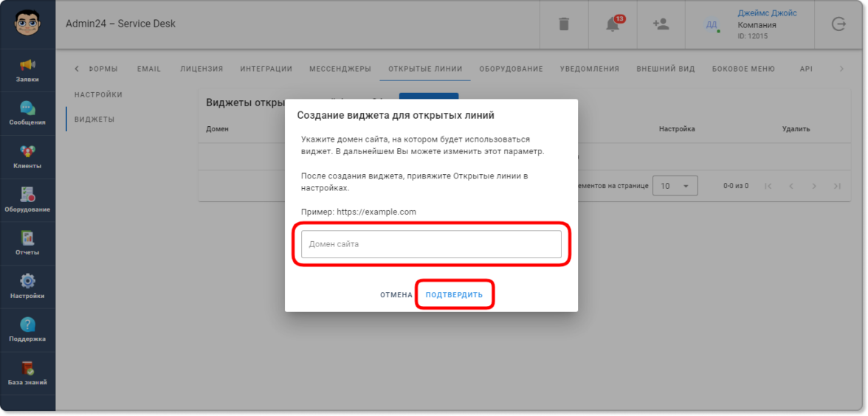
Task: Click the logout icon in header
Action: tap(839, 24)
